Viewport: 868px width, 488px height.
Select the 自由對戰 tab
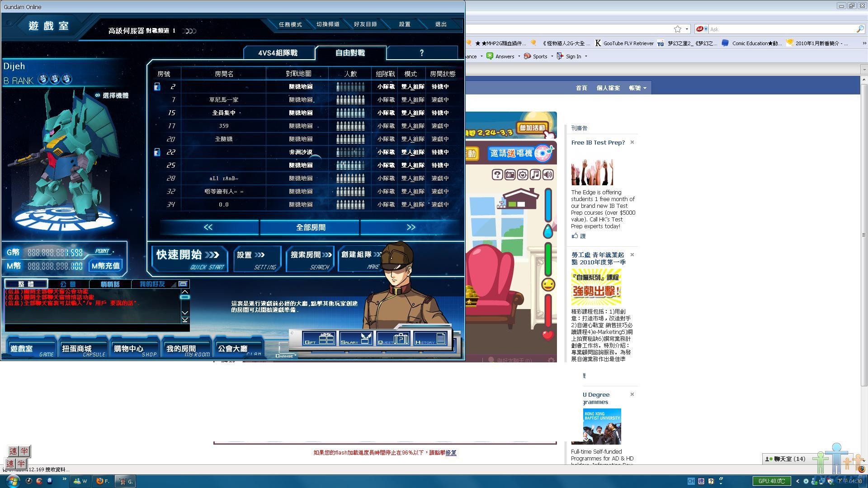coord(350,53)
